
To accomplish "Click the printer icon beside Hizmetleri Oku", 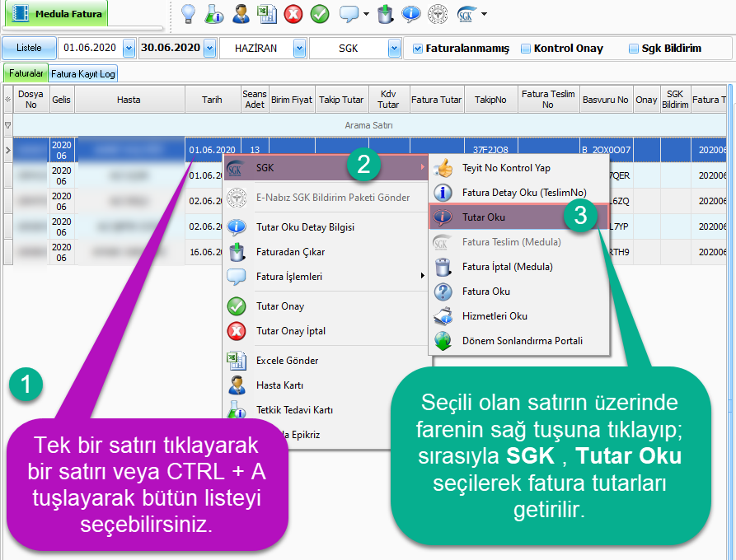I will tap(443, 316).
